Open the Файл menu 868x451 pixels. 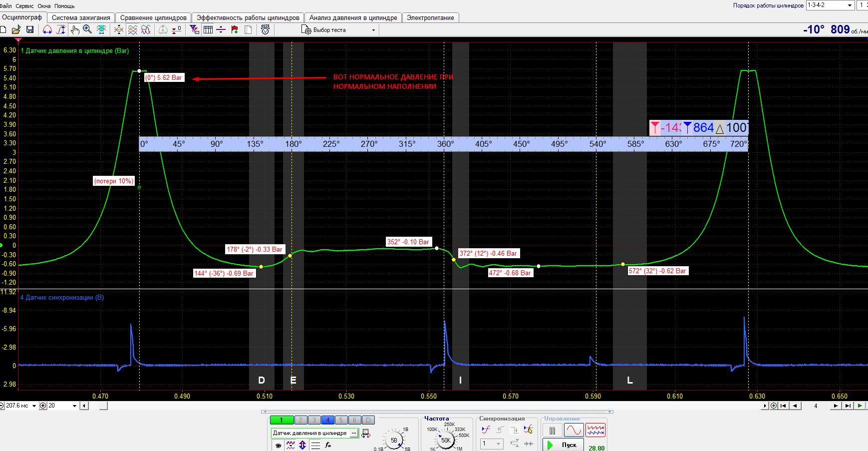pos(6,6)
